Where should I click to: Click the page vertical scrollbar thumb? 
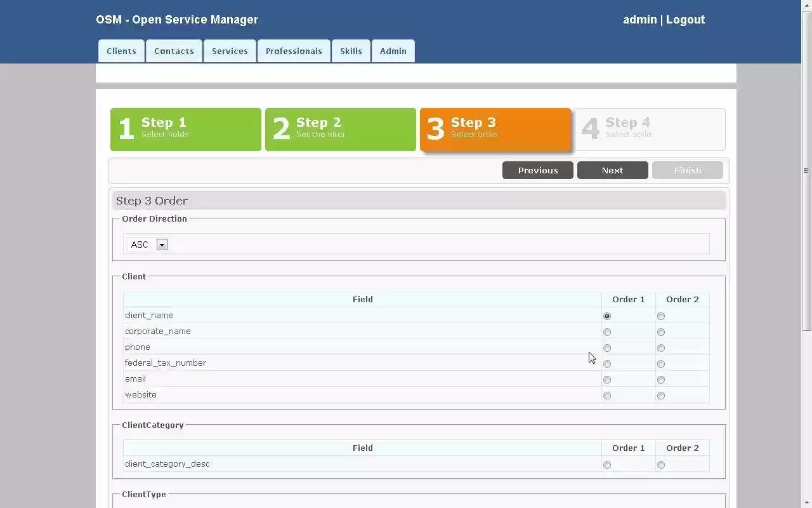[x=806, y=171]
